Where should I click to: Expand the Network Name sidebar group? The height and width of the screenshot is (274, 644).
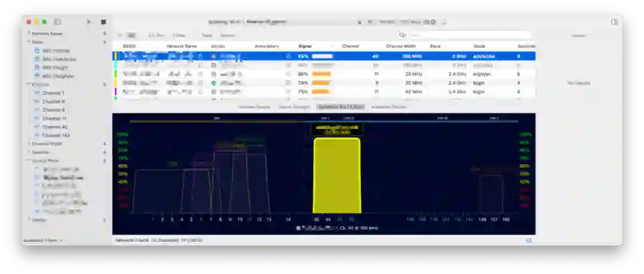click(29, 33)
